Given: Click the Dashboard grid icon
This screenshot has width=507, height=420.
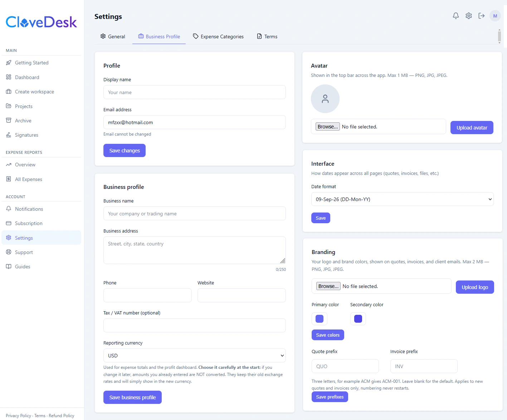Looking at the screenshot, I should pos(9,77).
